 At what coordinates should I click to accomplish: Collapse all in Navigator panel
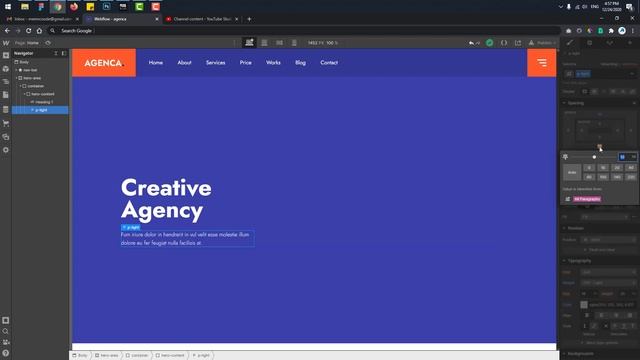[56, 53]
